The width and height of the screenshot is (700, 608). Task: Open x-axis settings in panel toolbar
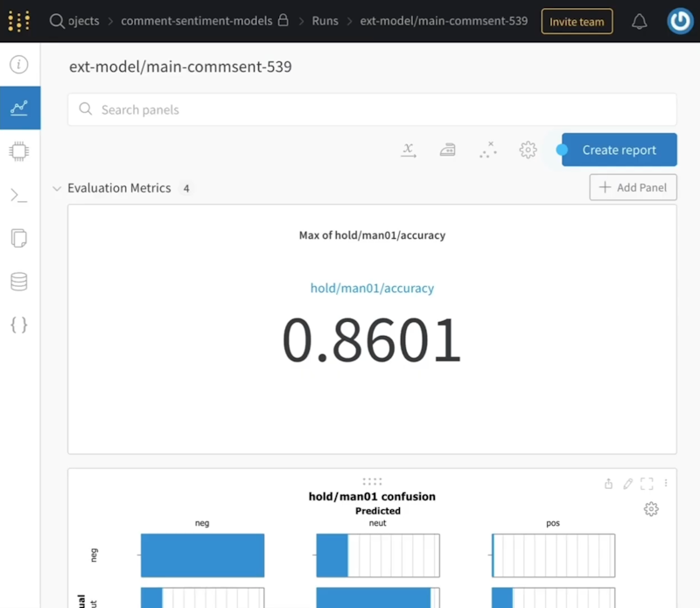coord(407,150)
